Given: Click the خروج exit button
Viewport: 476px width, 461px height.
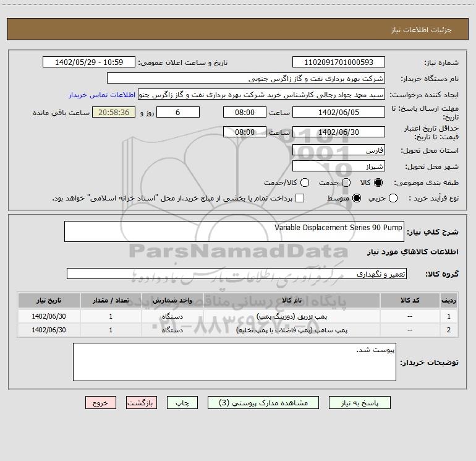Looking at the screenshot, I should tap(101, 403).
